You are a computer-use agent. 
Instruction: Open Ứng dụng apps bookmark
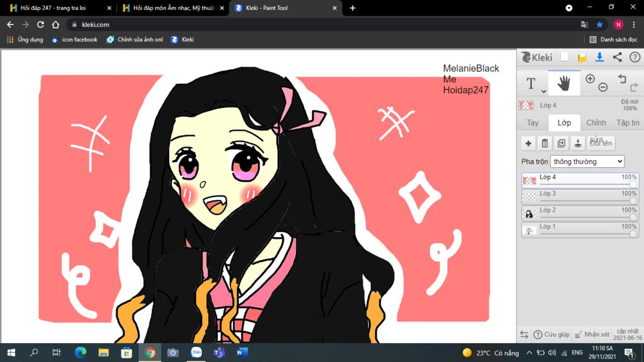pos(25,40)
